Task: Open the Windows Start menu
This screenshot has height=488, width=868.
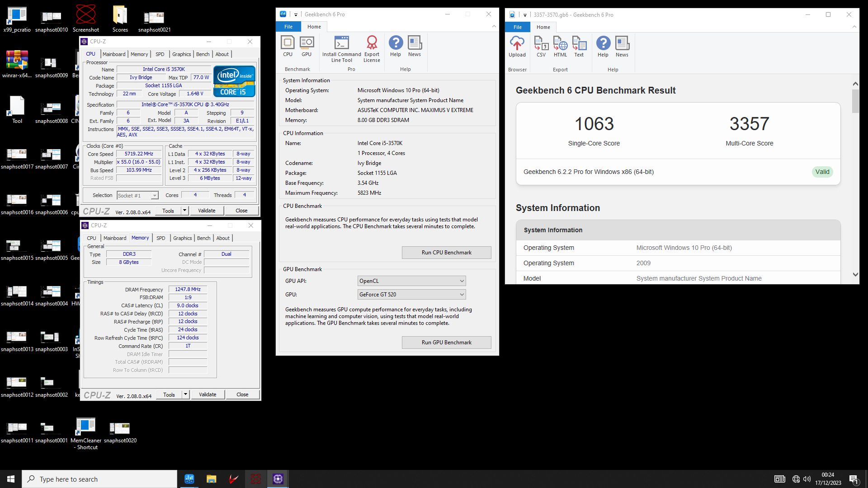Action: pos(11,479)
